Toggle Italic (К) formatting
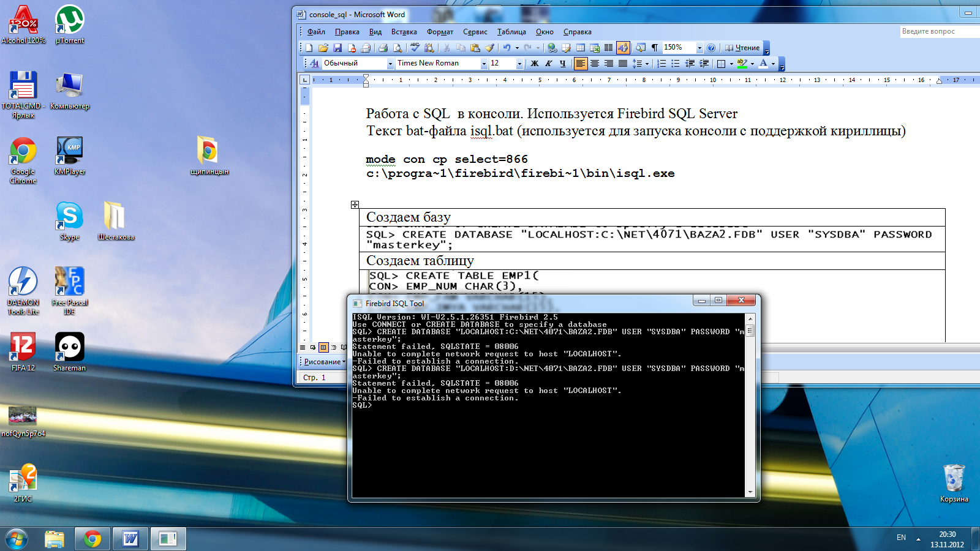Screen dimensions: 980x551 [548, 63]
